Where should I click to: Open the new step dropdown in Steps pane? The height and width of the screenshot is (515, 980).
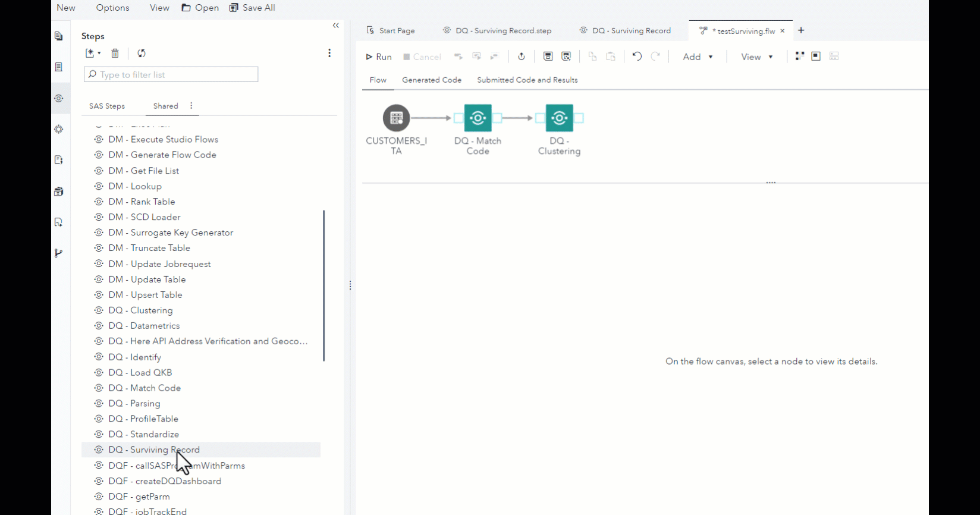[x=93, y=53]
